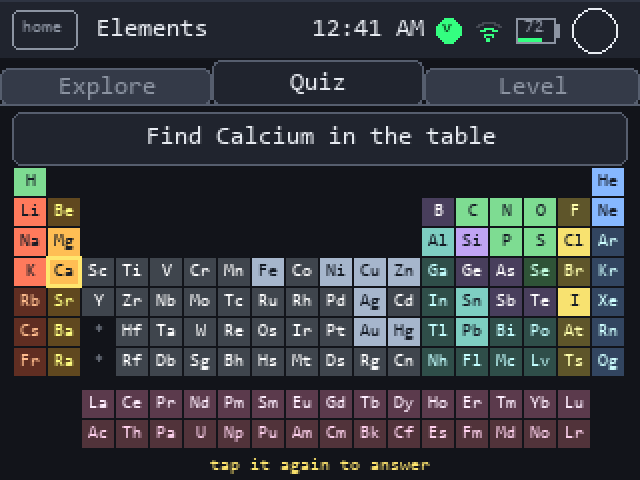Screen dimensions: 640x480
Task: Tap the Pb lead cell
Action: (472, 332)
